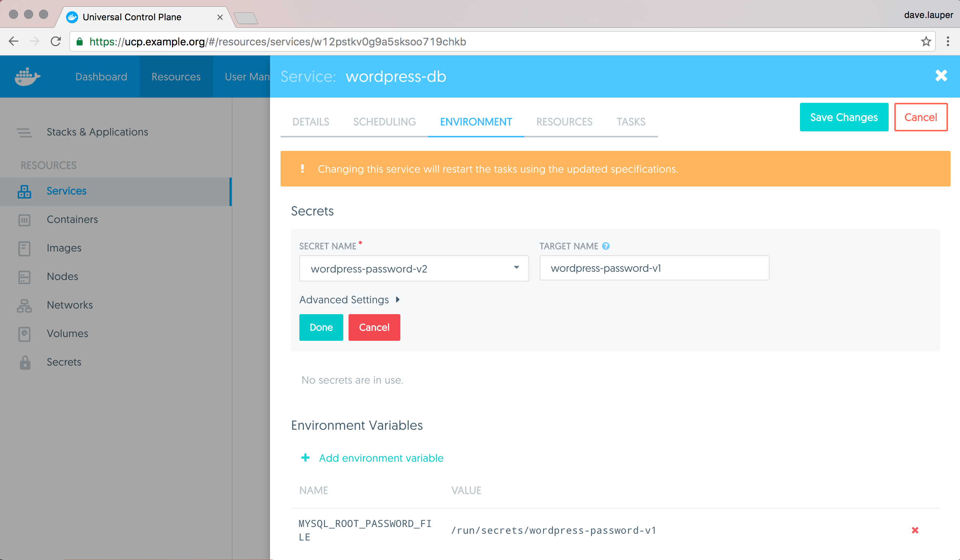The image size is (960, 560).
Task: Click the Add environment variable link
Action: tap(380, 458)
